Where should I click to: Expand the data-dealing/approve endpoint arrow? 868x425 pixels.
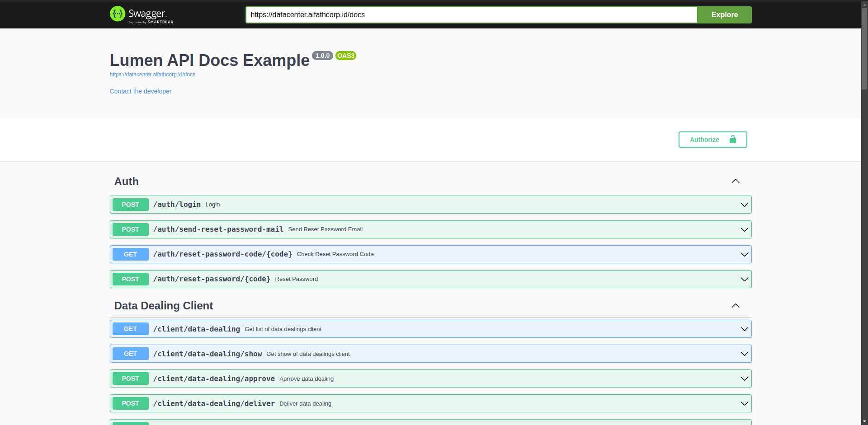pos(744,378)
